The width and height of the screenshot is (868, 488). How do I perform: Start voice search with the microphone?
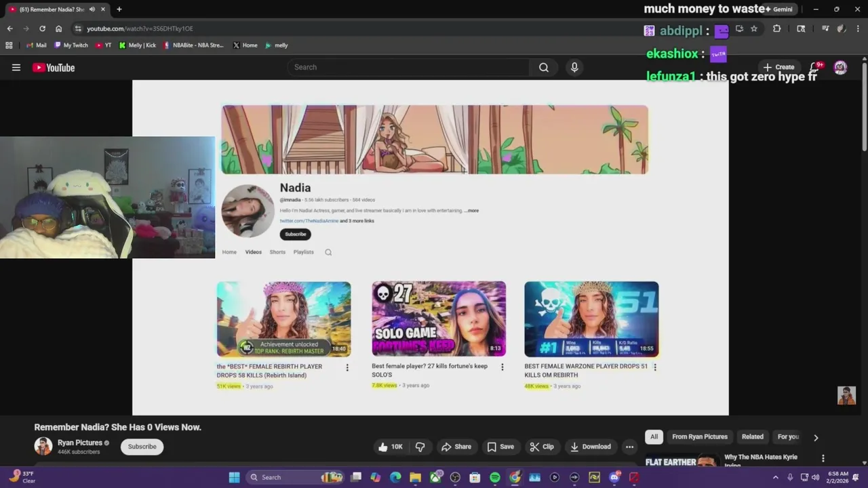pos(574,67)
